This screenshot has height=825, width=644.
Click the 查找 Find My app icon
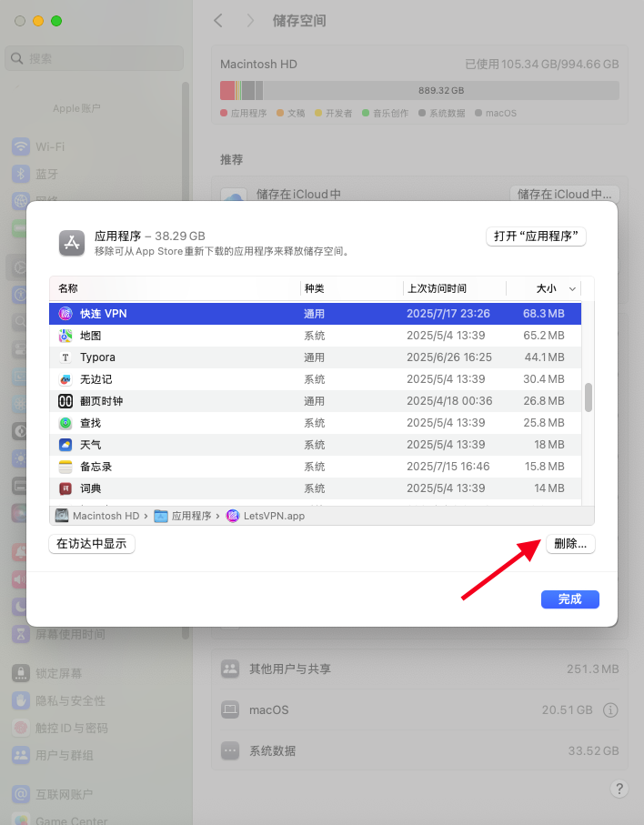(65, 423)
